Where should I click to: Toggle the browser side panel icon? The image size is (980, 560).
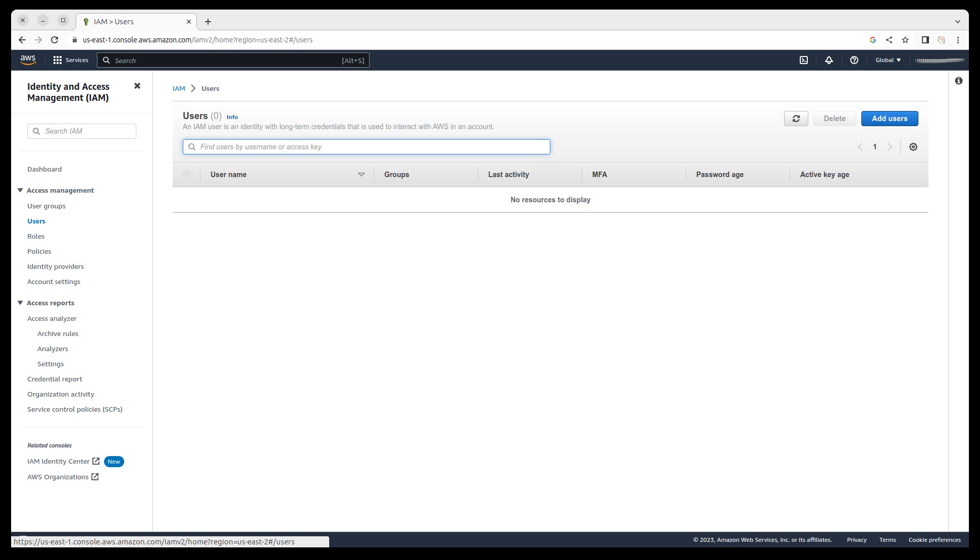[x=925, y=40]
